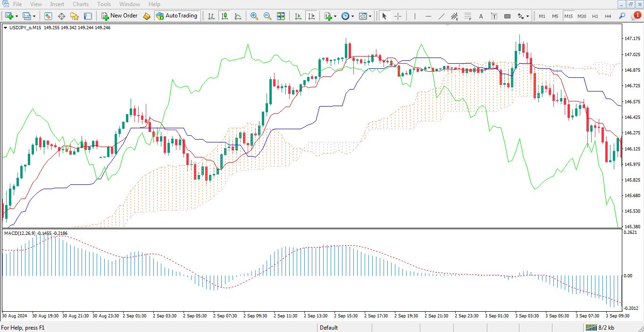Viewport: 644px width, 332px height.
Task: Zoom in on the chart
Action: (x=254, y=16)
